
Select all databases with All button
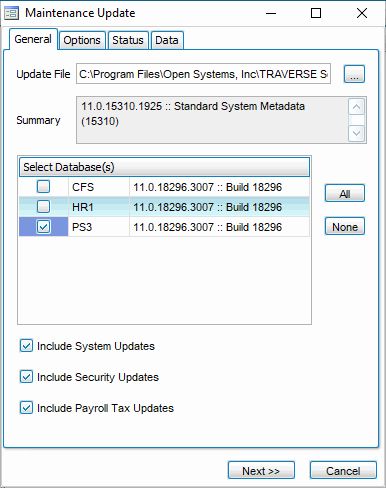[x=345, y=193]
